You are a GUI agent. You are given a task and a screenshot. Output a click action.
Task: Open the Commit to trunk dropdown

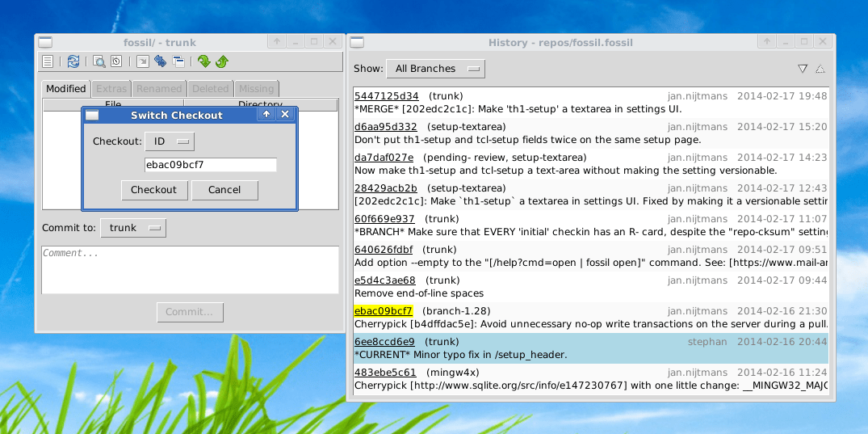coord(133,228)
